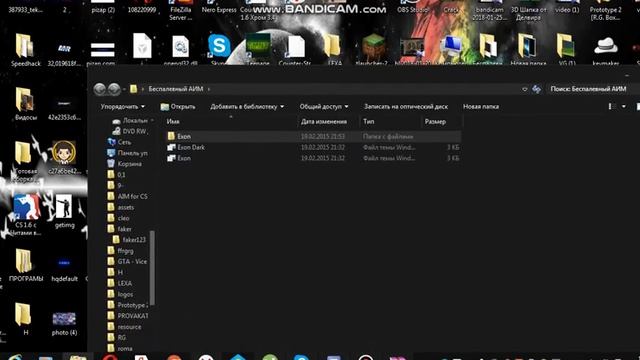640x360 pixels.
Task: Refresh the Explorer folder via address bar icon
Action: (536, 89)
